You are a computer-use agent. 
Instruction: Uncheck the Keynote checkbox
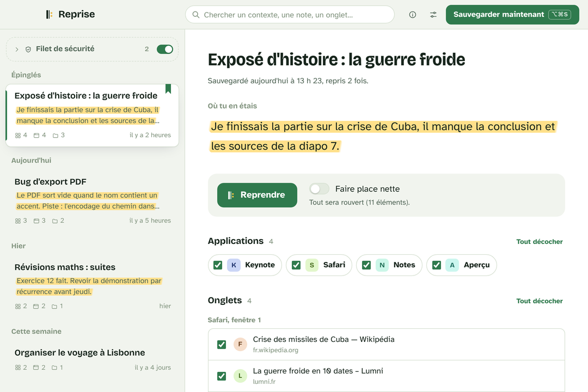(218, 265)
